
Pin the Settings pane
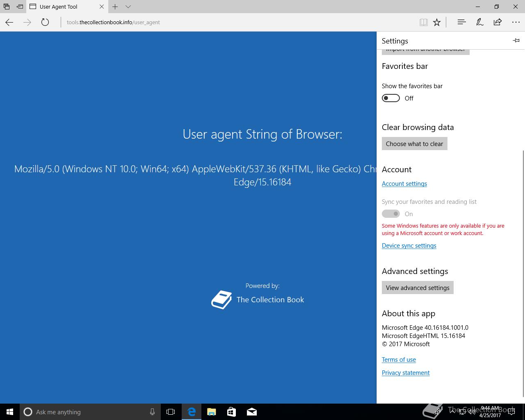click(x=516, y=41)
